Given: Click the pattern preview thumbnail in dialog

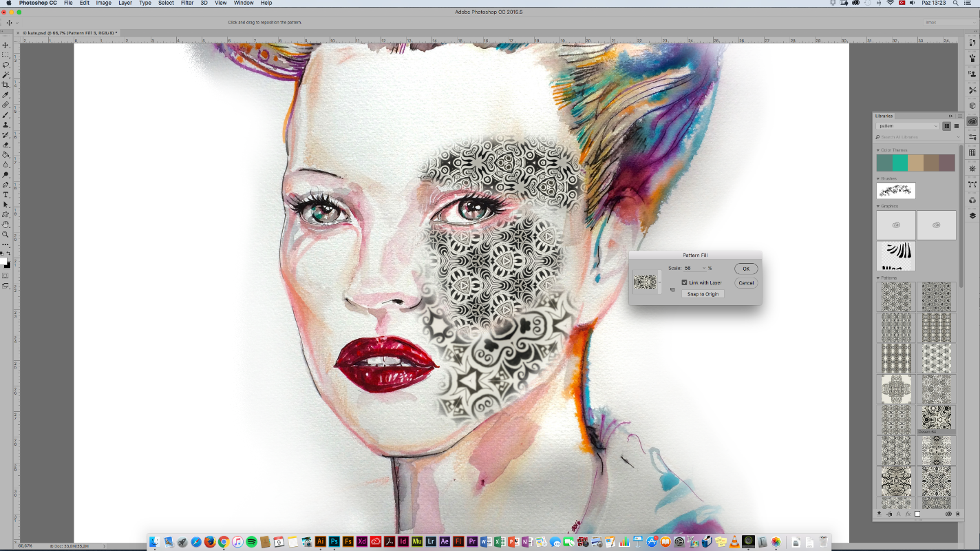Looking at the screenshot, I should pos(645,282).
